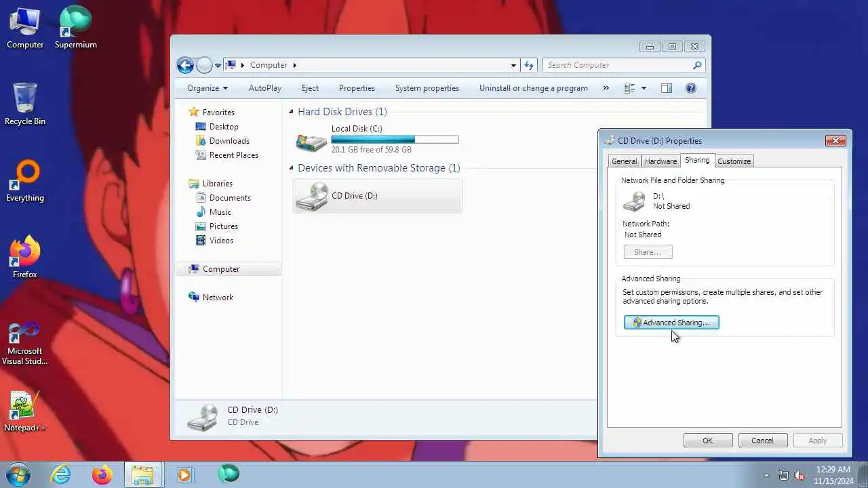Click Uninstall or change a program

click(x=534, y=88)
